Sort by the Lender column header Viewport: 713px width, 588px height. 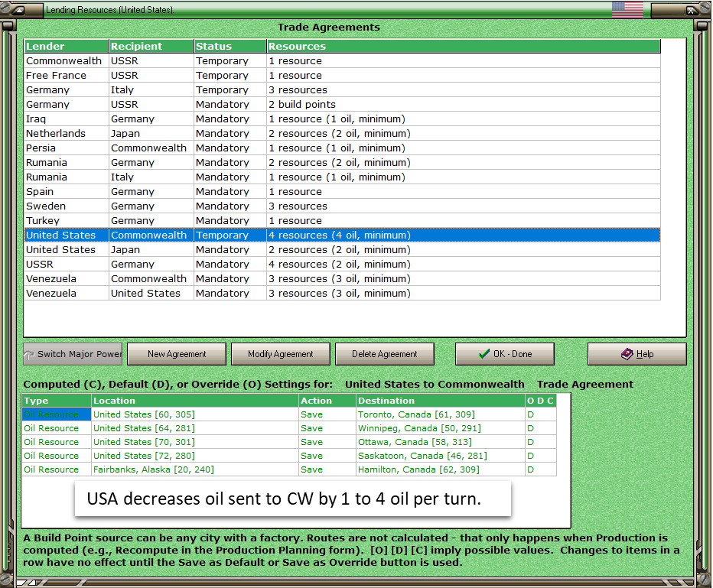[x=67, y=46]
